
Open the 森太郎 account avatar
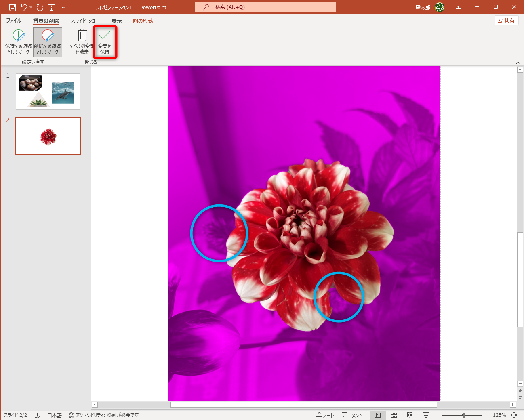(440, 7)
